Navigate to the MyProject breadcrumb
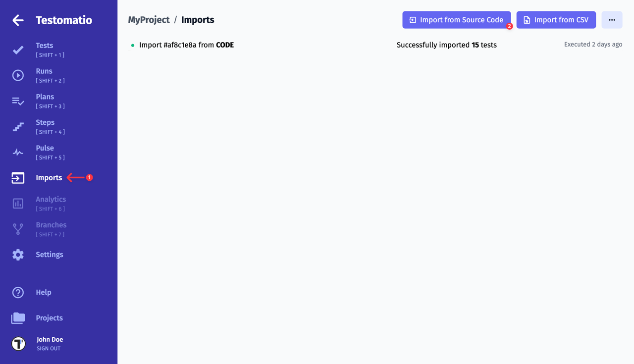This screenshot has width=634, height=364. pyautogui.click(x=149, y=20)
